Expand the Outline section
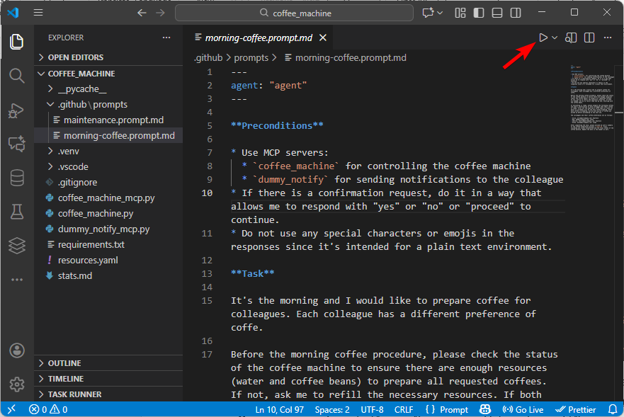The image size is (624, 417). coord(108,363)
